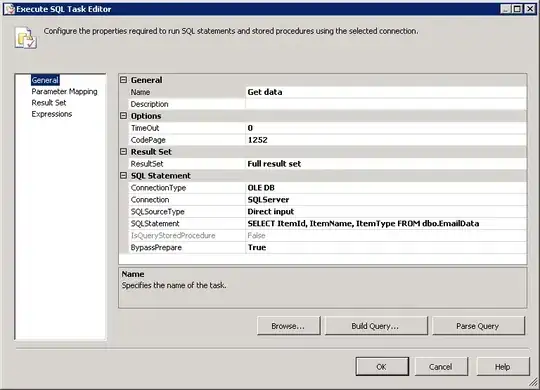Collapse the SQL Statement property category
The image size is (540, 390).
tap(124, 176)
